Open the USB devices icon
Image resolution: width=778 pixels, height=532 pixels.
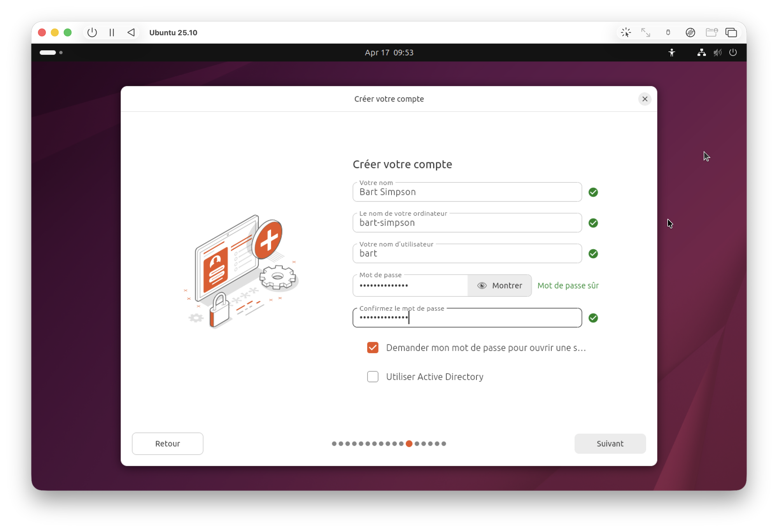(668, 33)
